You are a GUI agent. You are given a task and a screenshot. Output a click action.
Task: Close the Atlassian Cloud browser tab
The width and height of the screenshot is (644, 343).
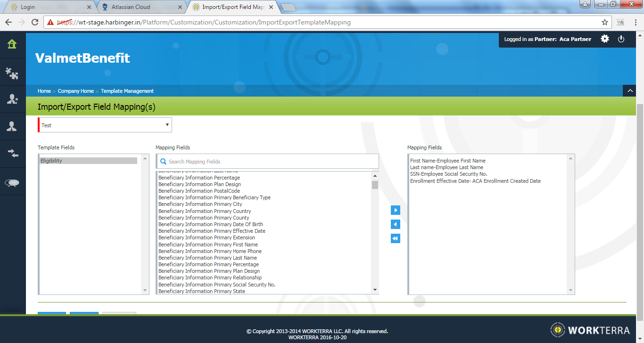click(180, 7)
